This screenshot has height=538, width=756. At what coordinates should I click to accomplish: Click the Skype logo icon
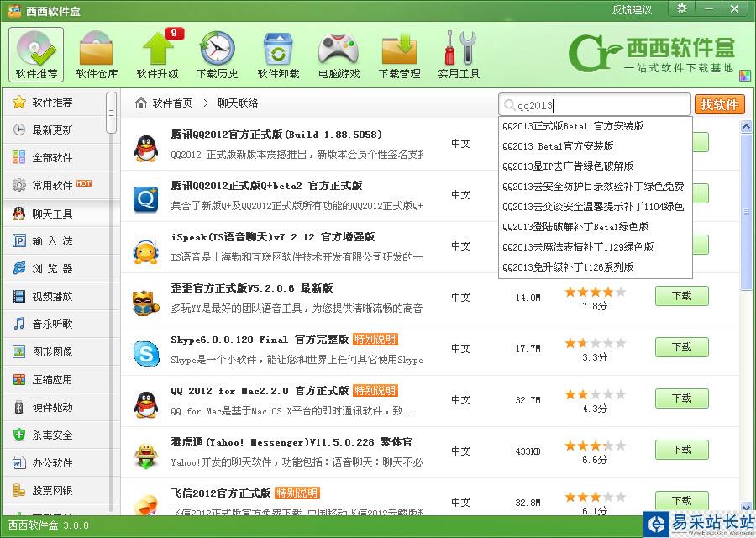coord(146,354)
